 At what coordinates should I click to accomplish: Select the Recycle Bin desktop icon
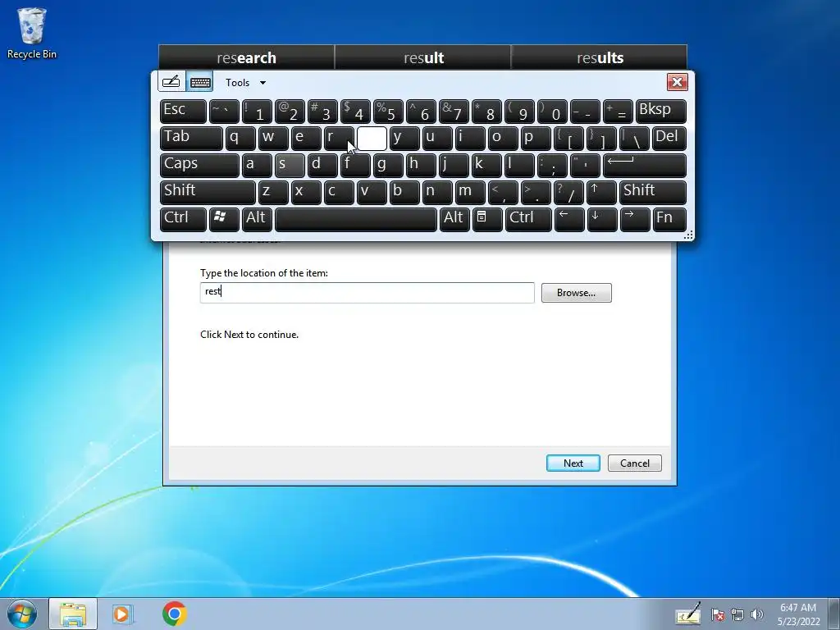tap(32, 33)
